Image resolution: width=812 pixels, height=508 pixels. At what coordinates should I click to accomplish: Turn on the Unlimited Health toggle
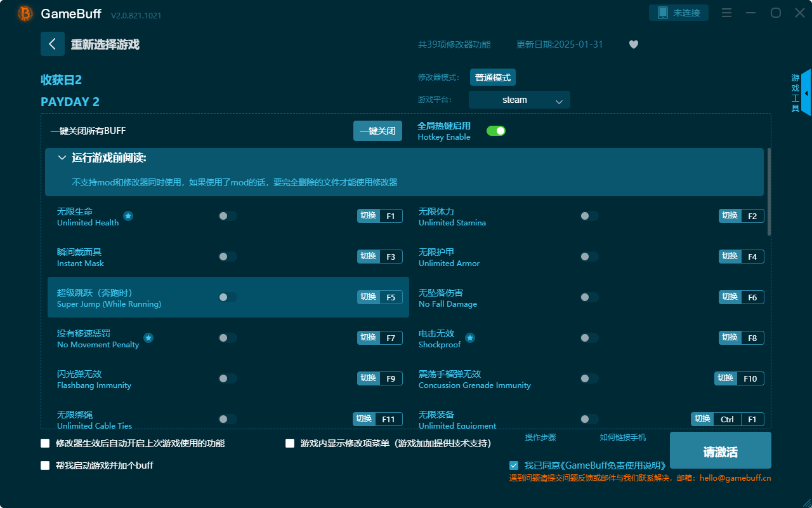(226, 216)
